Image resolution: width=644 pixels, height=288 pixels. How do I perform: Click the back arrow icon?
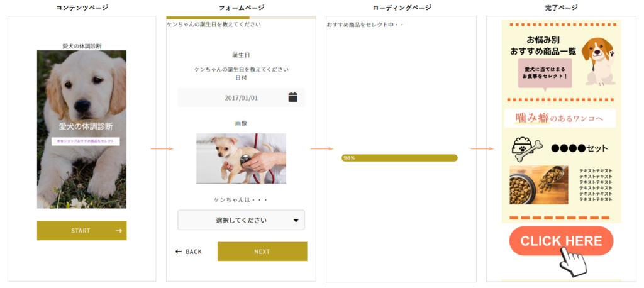point(179,252)
